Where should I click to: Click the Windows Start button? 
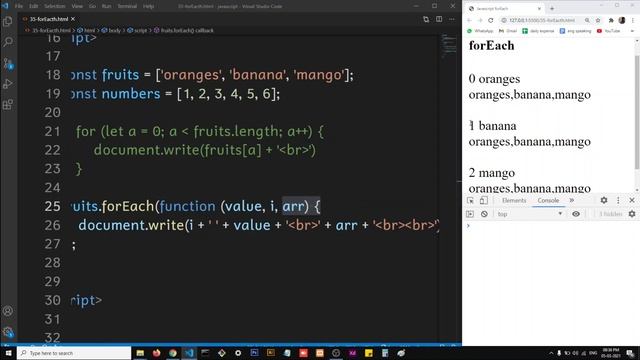tap(8, 353)
